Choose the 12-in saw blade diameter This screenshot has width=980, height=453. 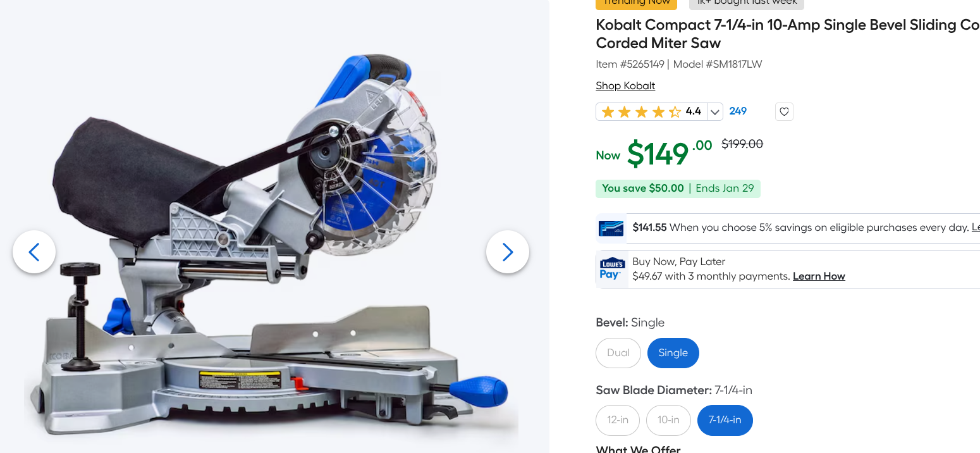[x=618, y=420]
